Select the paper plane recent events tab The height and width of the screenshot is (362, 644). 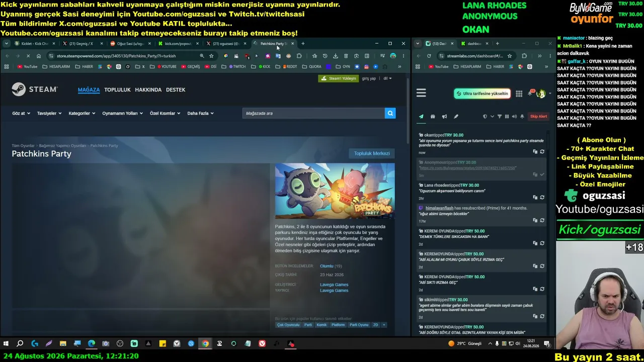pos(421,117)
